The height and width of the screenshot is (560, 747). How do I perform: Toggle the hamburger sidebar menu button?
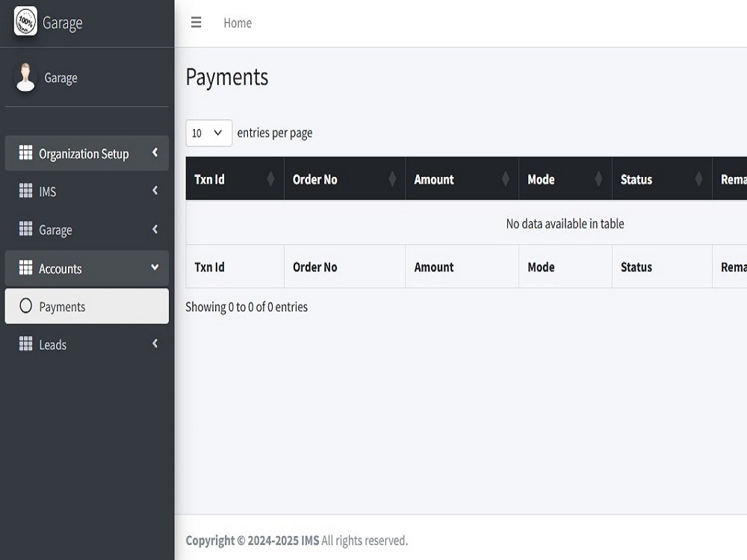(x=196, y=22)
